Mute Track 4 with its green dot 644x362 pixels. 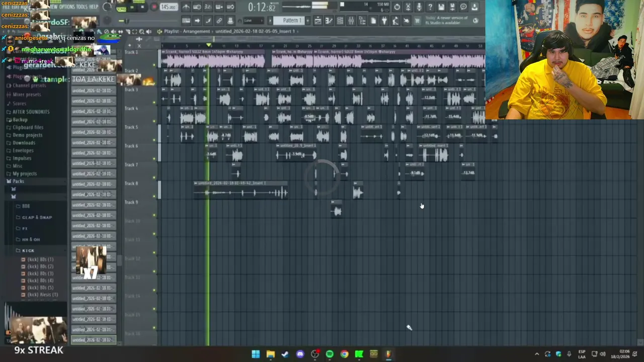click(x=154, y=121)
